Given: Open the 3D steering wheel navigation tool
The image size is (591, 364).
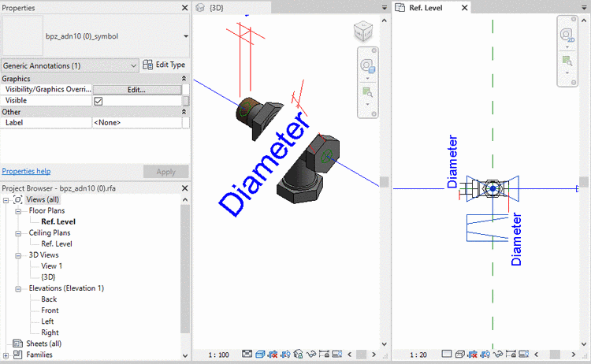Looking at the screenshot, I should click(367, 66).
